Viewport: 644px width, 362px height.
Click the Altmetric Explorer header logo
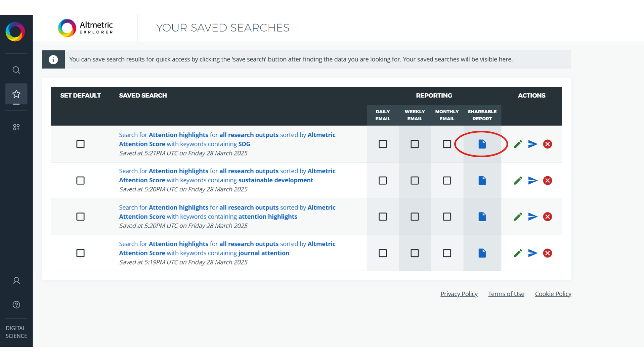click(x=86, y=28)
